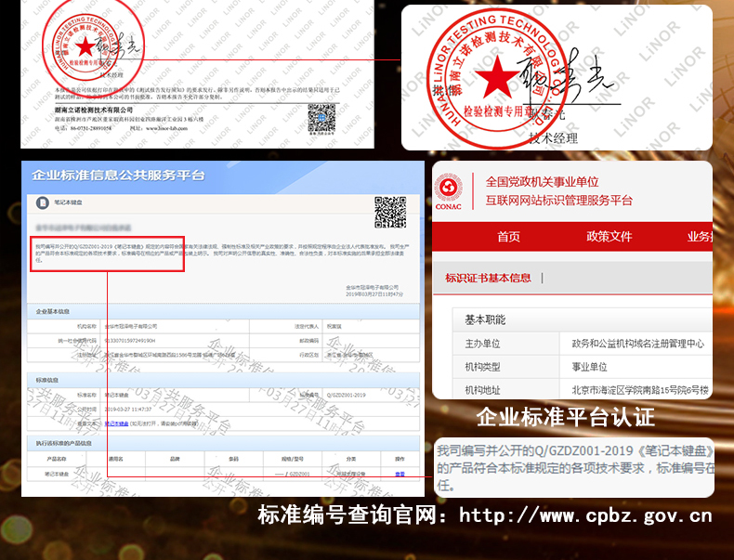Click the document icon beside the 笔记本键盘 header
Screen dimensions: 734x560
[43, 202]
